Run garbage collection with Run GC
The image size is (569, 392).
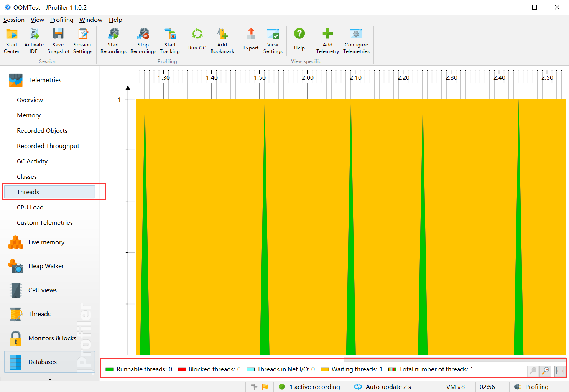(x=197, y=39)
